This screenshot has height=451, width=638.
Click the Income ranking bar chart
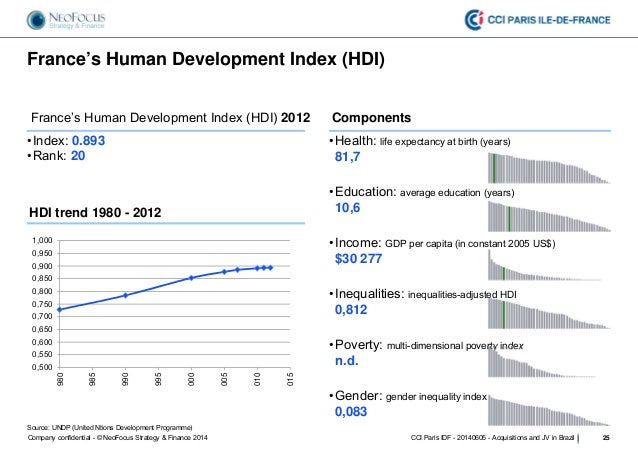tap(545, 265)
